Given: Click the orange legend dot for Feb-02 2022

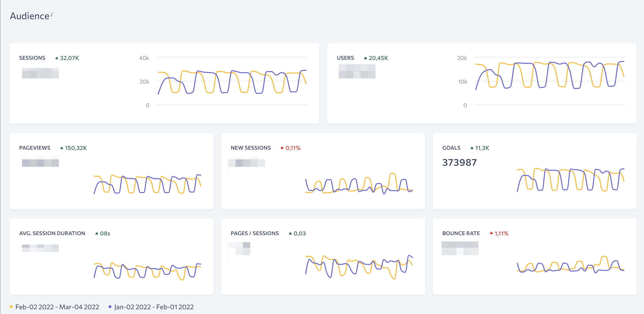Looking at the screenshot, I should point(11,307).
